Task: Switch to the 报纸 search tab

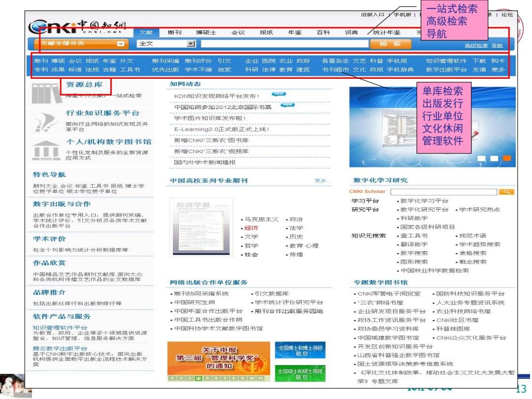Action: click(x=266, y=33)
